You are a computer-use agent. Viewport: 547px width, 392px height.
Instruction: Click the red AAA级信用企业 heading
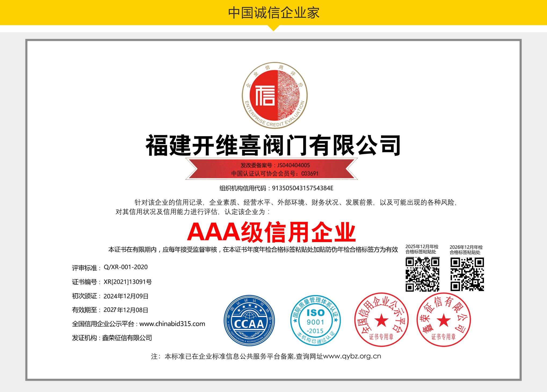(271, 232)
